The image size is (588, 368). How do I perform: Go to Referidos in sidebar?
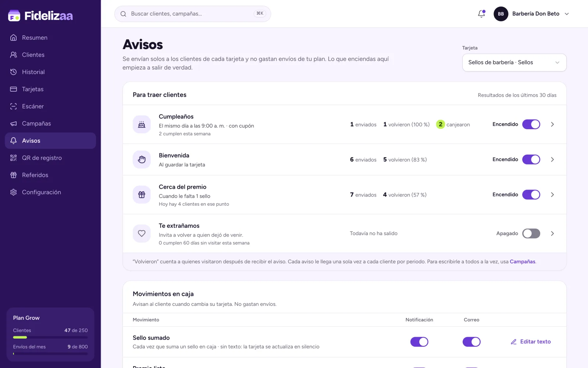pos(50,175)
